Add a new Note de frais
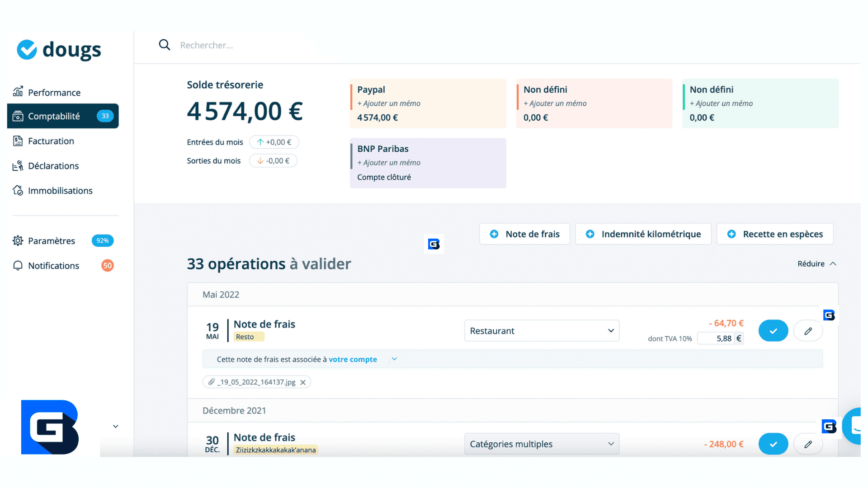Viewport: 868px width, 488px height. tap(524, 234)
